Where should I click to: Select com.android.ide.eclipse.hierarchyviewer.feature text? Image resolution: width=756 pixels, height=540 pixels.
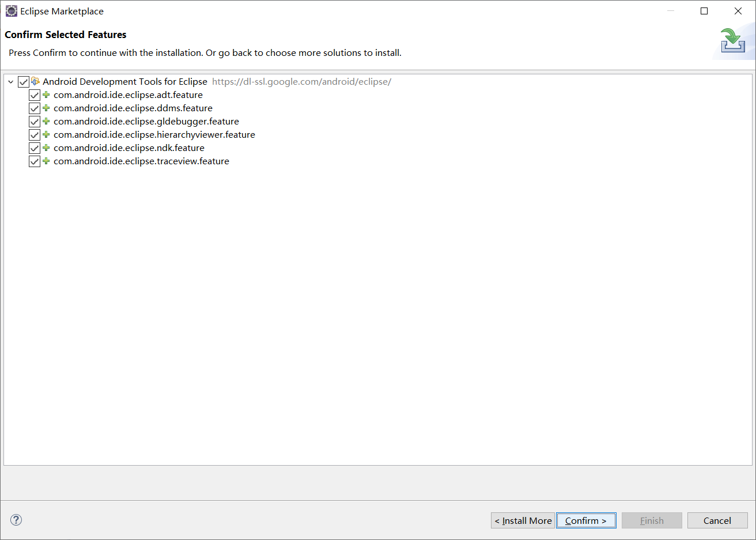click(x=154, y=134)
